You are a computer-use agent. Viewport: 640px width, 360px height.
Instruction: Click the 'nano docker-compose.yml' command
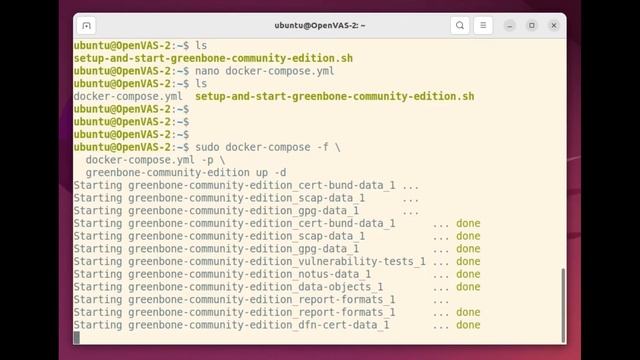click(x=264, y=71)
